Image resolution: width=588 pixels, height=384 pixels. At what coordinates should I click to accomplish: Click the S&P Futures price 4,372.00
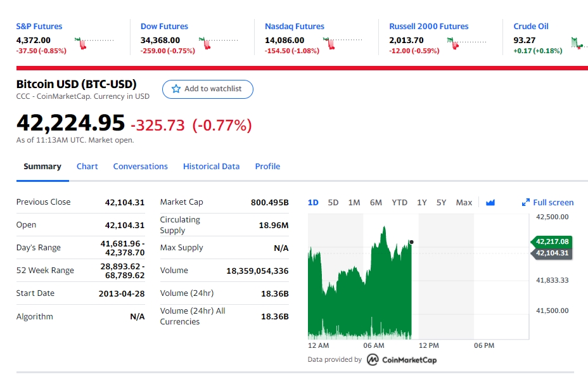tap(34, 40)
